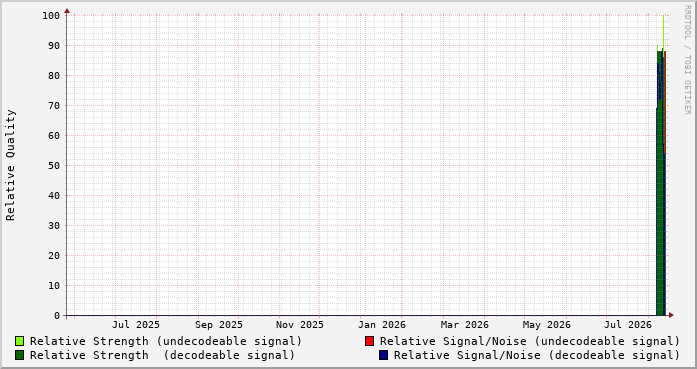Click the Relative Strength (decodeable signal) legend label

pyautogui.click(x=162, y=355)
